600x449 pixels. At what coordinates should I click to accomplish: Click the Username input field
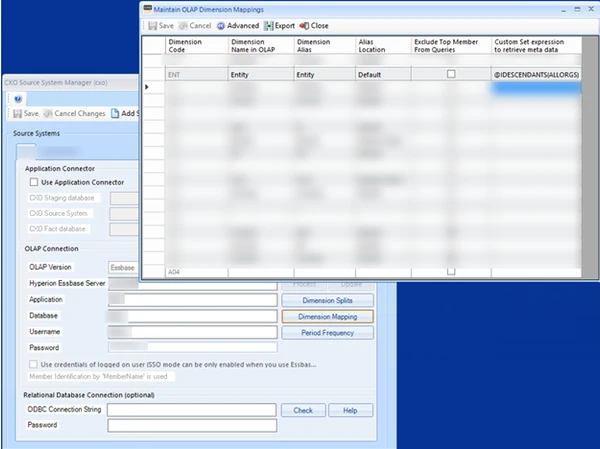coord(193,332)
